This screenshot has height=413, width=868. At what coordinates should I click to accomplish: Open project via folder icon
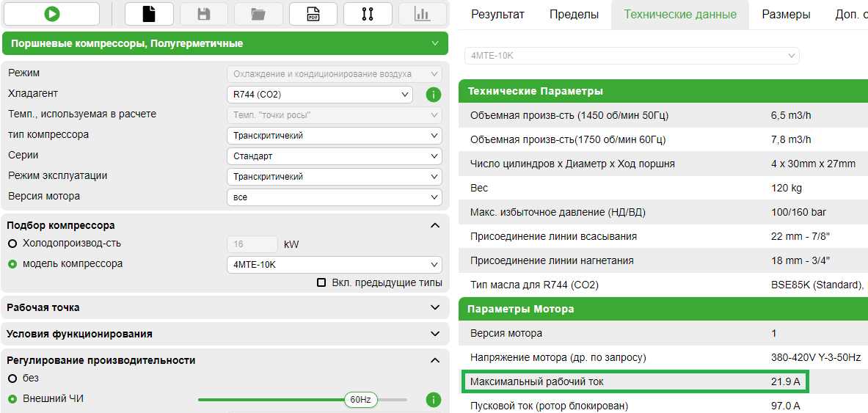[x=258, y=15]
